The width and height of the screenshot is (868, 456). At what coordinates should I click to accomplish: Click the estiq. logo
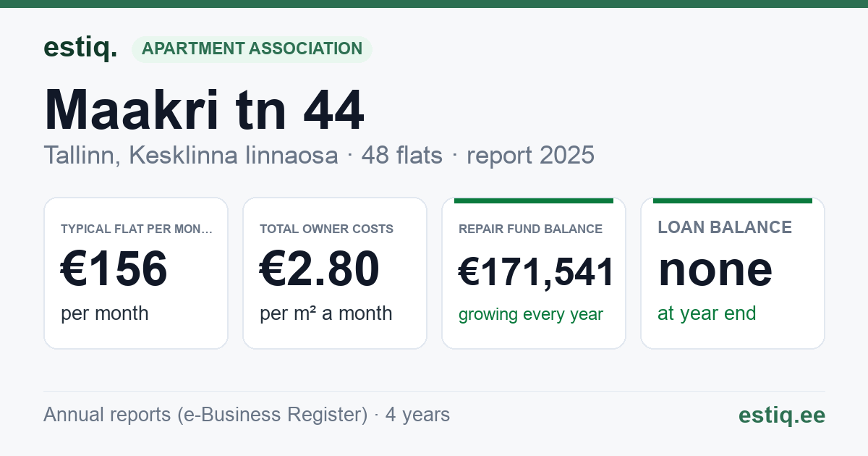click(80, 48)
